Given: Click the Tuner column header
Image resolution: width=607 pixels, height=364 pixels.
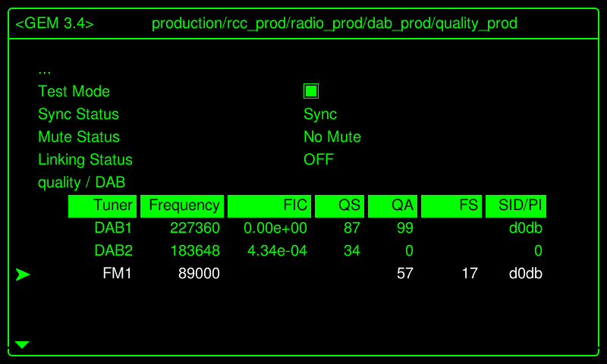Looking at the screenshot, I should pos(102,206).
